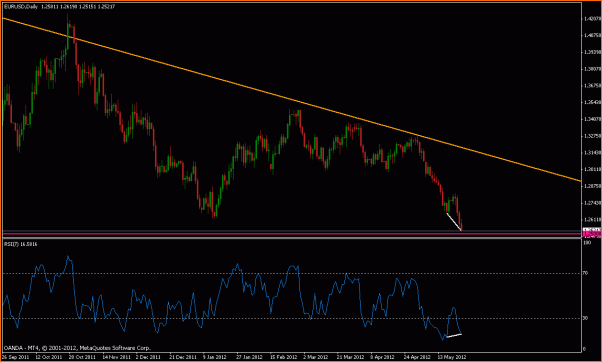Click the dashed RSI 70 level line
This screenshot has height=362, width=602.
[292, 274]
